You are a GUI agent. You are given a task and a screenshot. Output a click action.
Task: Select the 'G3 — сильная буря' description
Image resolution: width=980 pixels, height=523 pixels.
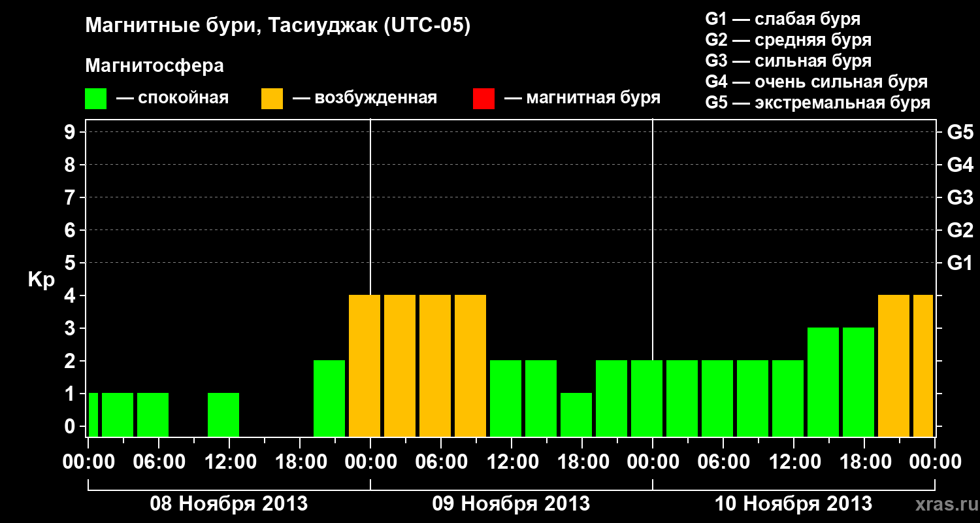788,61
